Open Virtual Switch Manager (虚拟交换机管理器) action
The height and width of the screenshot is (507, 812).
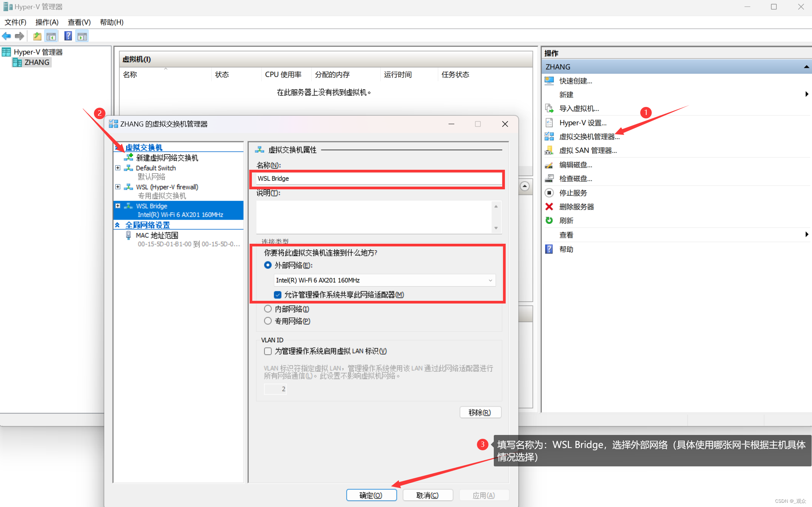point(588,137)
